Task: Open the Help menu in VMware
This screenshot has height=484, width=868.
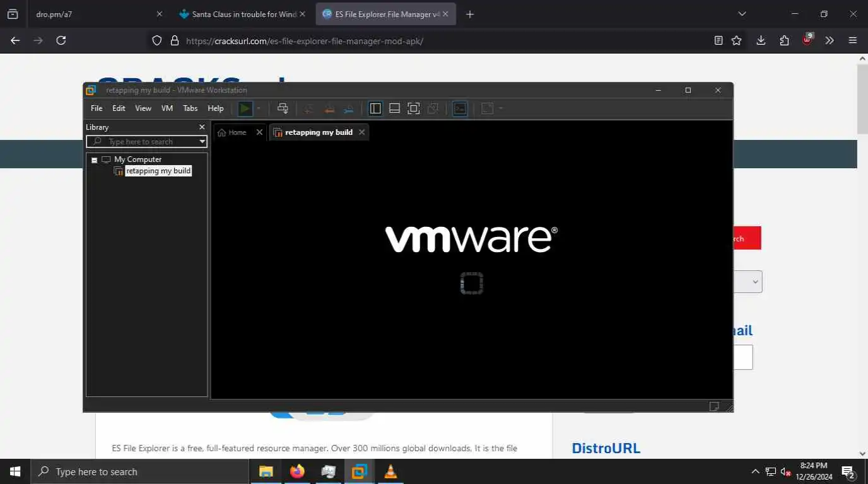Action: click(x=216, y=108)
